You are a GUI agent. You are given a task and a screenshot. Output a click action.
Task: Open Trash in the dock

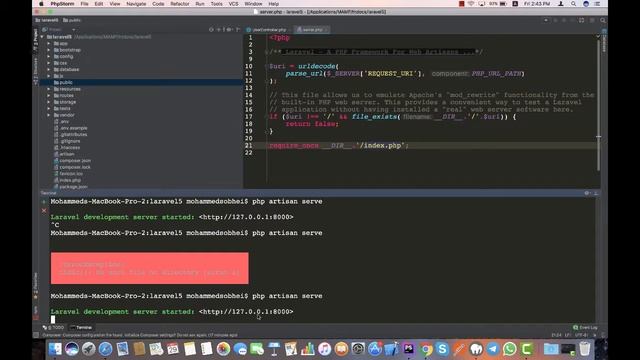coord(585,349)
